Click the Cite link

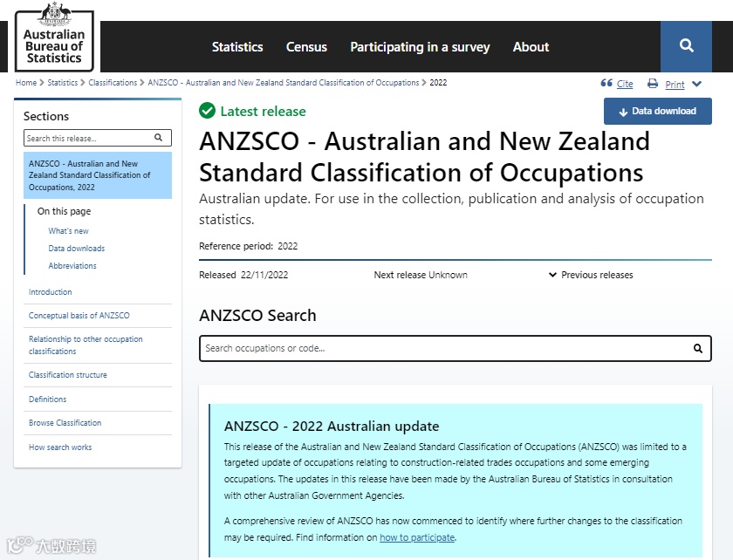tap(625, 84)
